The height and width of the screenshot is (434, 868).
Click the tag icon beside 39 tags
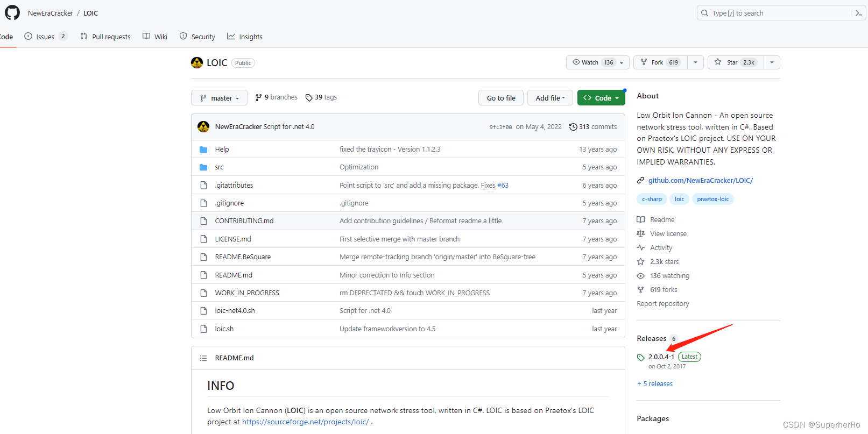click(x=309, y=97)
